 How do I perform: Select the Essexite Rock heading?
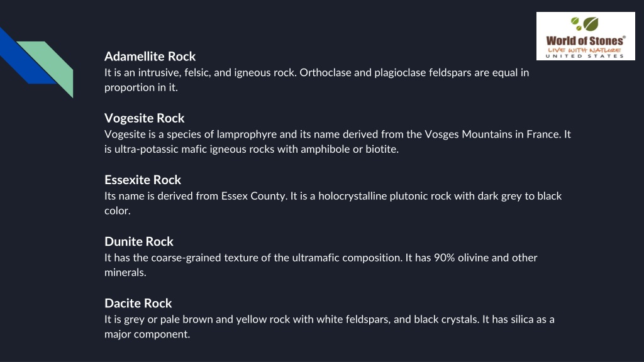coord(143,180)
